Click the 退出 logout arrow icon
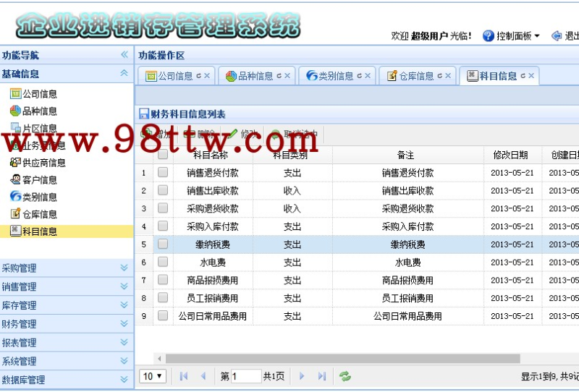 (x=557, y=36)
